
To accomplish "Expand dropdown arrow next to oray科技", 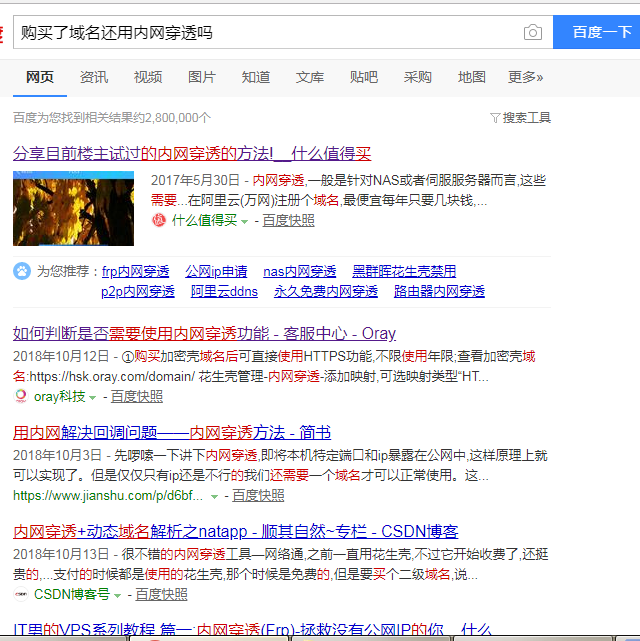I will [x=92, y=397].
